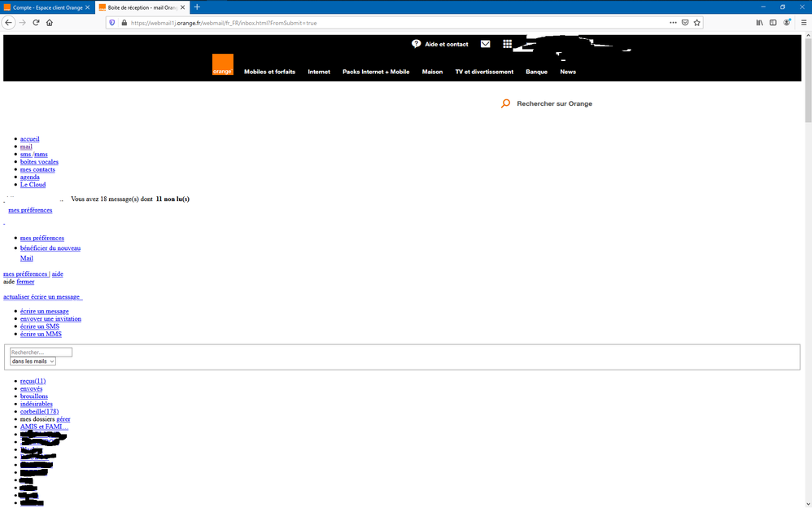
Task: Open the Firefox hamburger menu
Action: 804,23
